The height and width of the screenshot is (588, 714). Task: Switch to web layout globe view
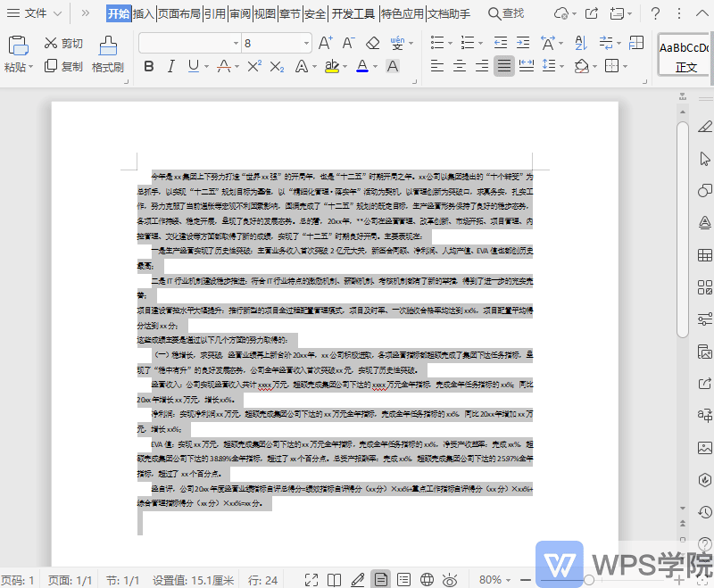tap(427, 580)
